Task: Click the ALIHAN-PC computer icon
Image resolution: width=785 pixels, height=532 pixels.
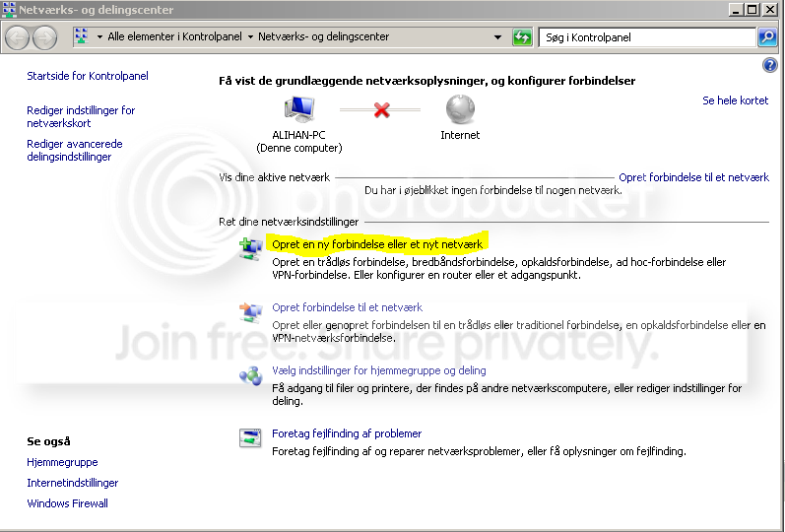Action: tap(299, 108)
